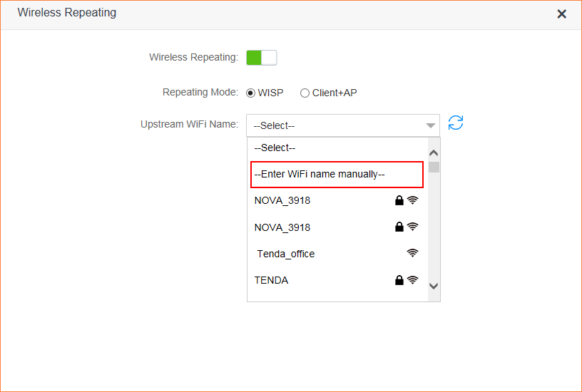Select the WISP repeating mode
This screenshot has width=582, height=392.
coord(250,93)
